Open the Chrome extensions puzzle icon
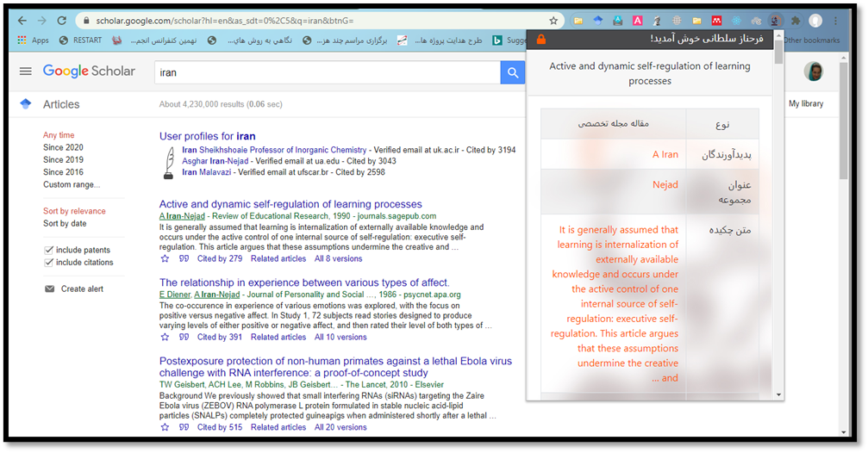The width and height of the screenshot is (868, 453). [795, 21]
